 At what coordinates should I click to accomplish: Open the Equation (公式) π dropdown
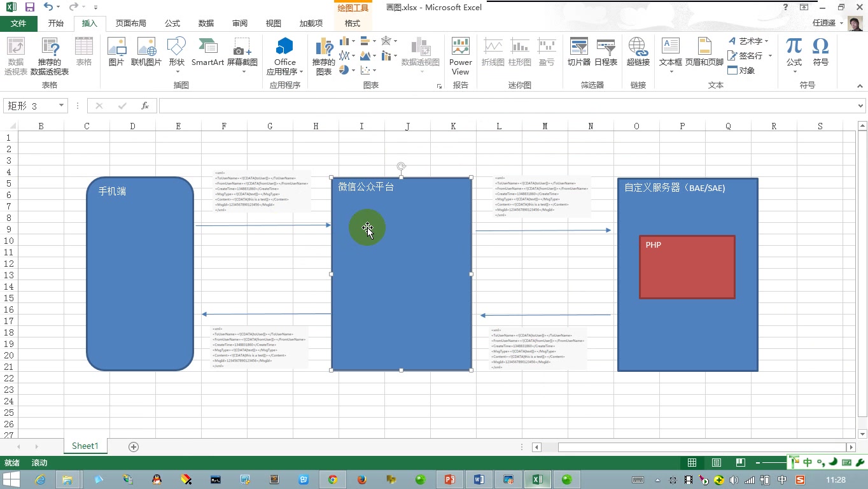pyautogui.click(x=794, y=71)
